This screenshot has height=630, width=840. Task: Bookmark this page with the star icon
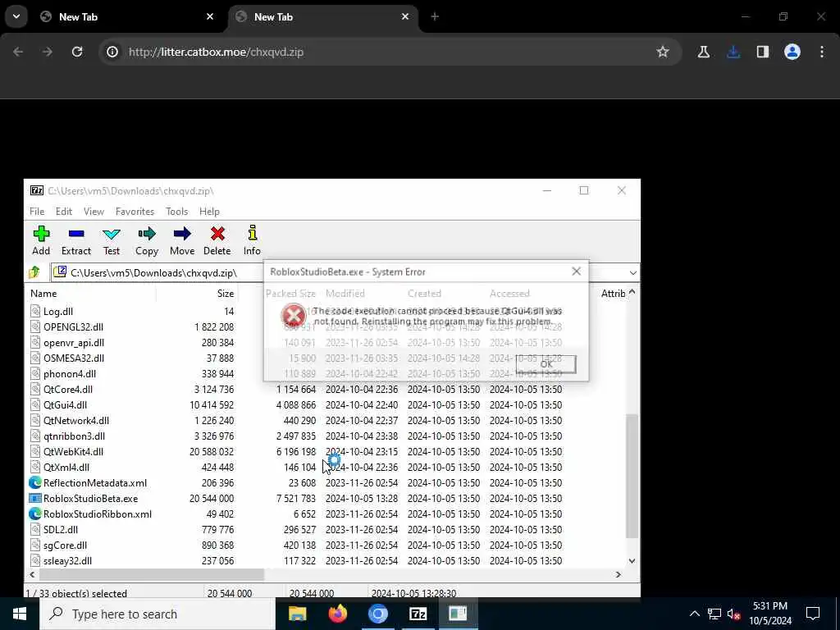point(663,52)
